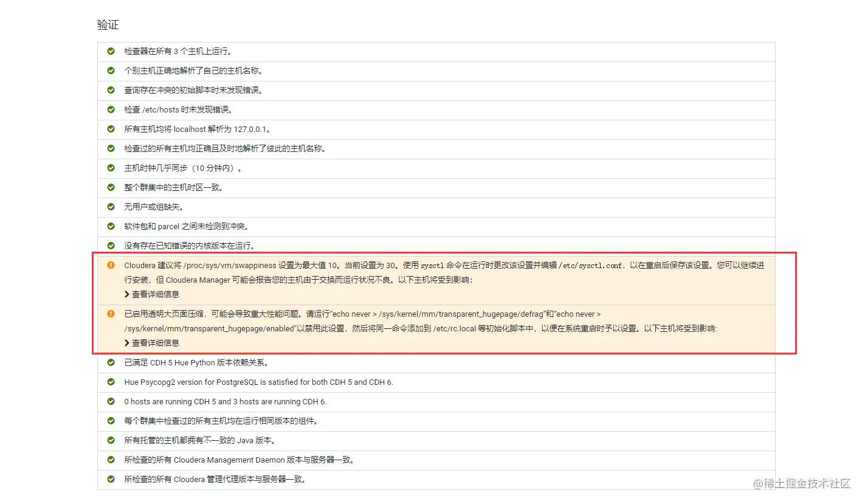Screen dimensions: 865x504
Task: Click the orange warning icon for swappiness recommendation
Action: click(111, 266)
